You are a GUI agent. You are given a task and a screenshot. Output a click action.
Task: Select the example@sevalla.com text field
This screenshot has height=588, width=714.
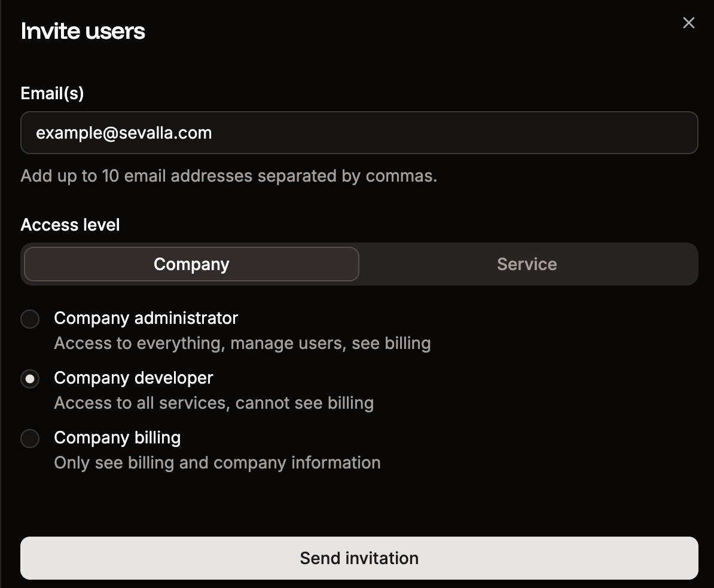(x=359, y=133)
